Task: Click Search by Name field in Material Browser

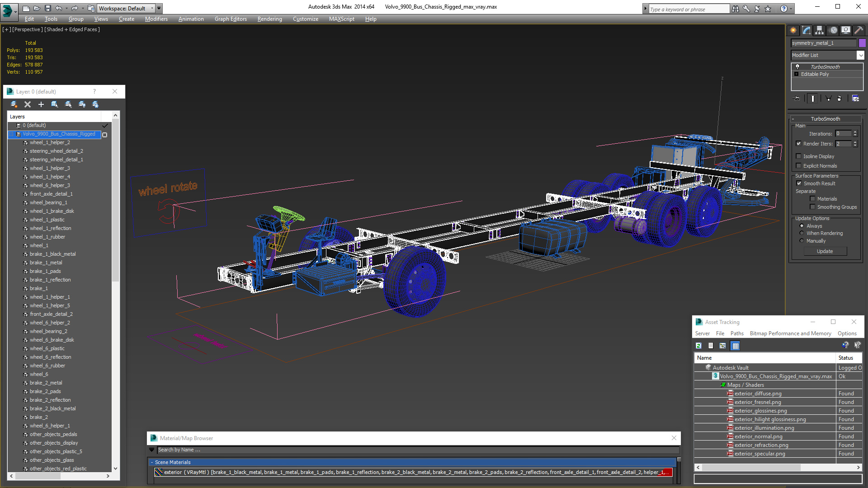Action: pyautogui.click(x=418, y=450)
